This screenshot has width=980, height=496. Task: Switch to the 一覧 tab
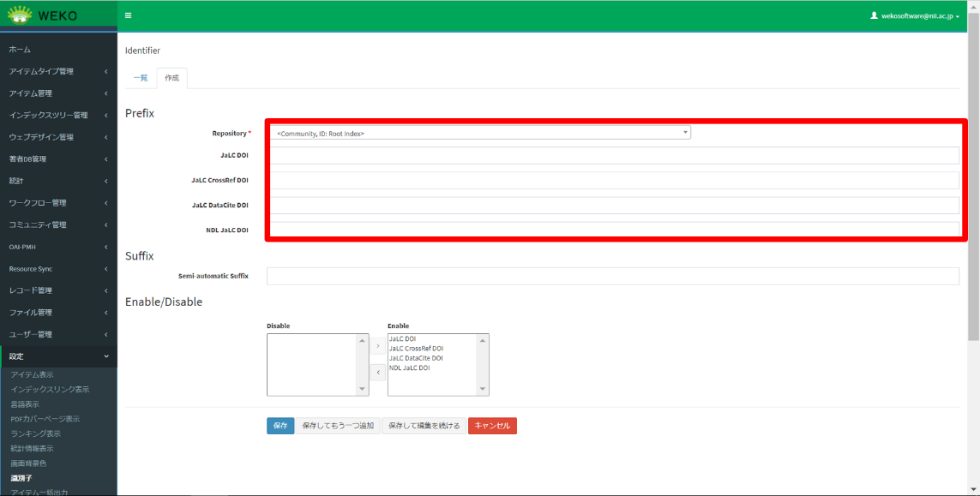pyautogui.click(x=140, y=78)
